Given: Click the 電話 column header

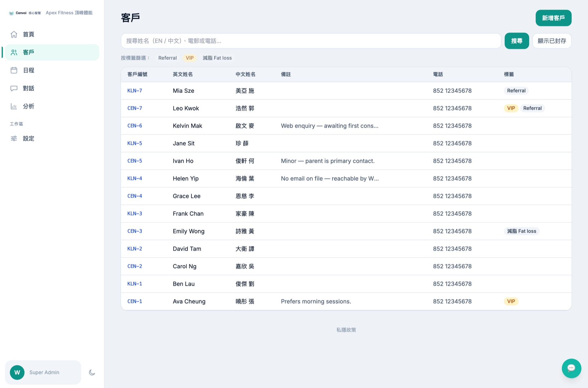Looking at the screenshot, I should 438,74.
